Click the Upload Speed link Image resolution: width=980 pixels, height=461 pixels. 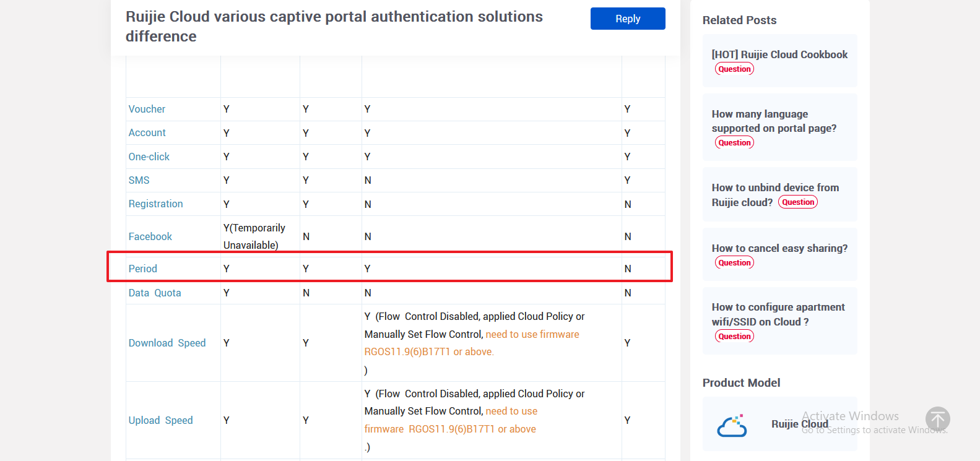160,420
